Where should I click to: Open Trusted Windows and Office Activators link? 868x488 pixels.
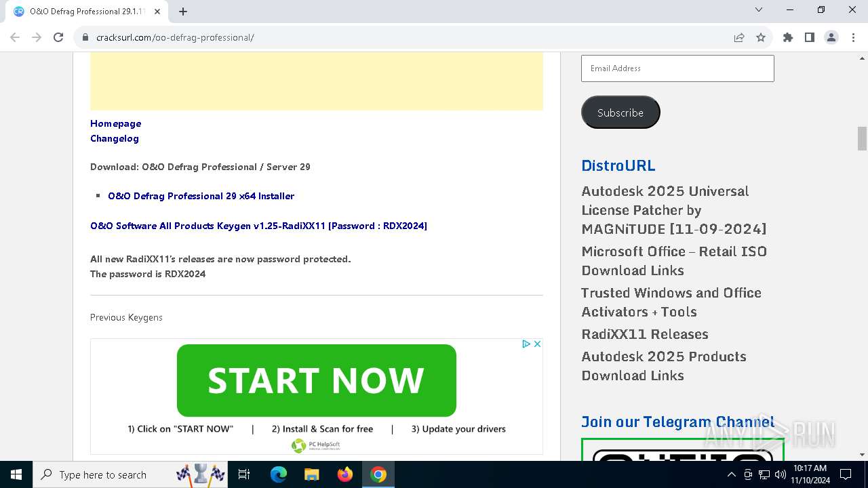(x=671, y=302)
